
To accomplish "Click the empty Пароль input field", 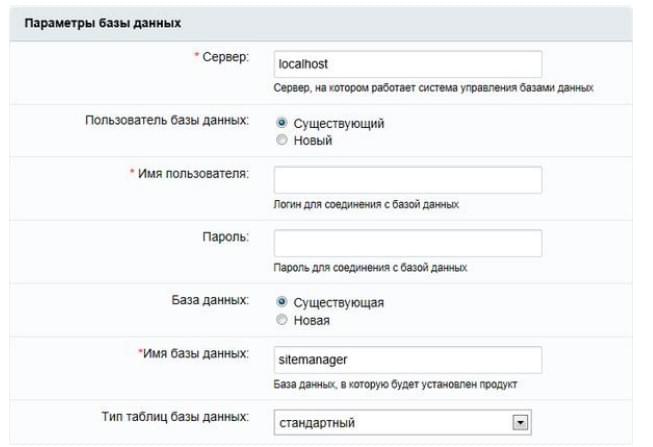I will (x=408, y=243).
